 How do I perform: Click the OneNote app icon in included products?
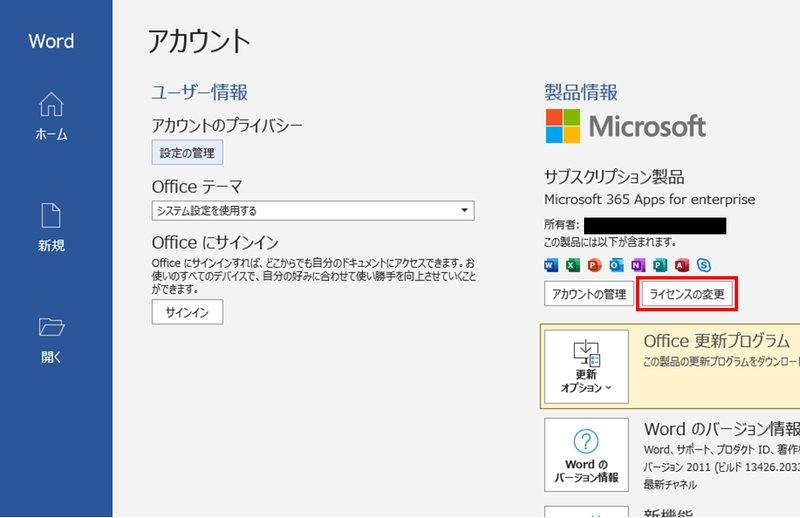click(x=638, y=265)
